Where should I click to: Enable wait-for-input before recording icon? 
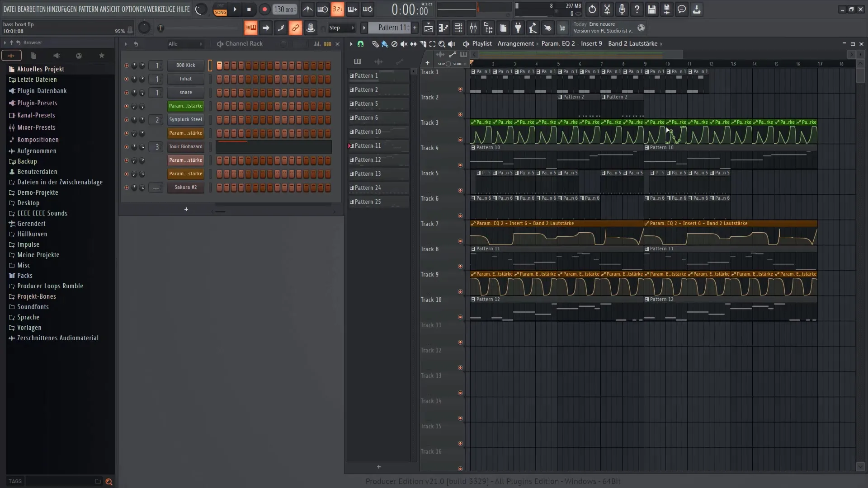pyautogui.click(x=322, y=9)
